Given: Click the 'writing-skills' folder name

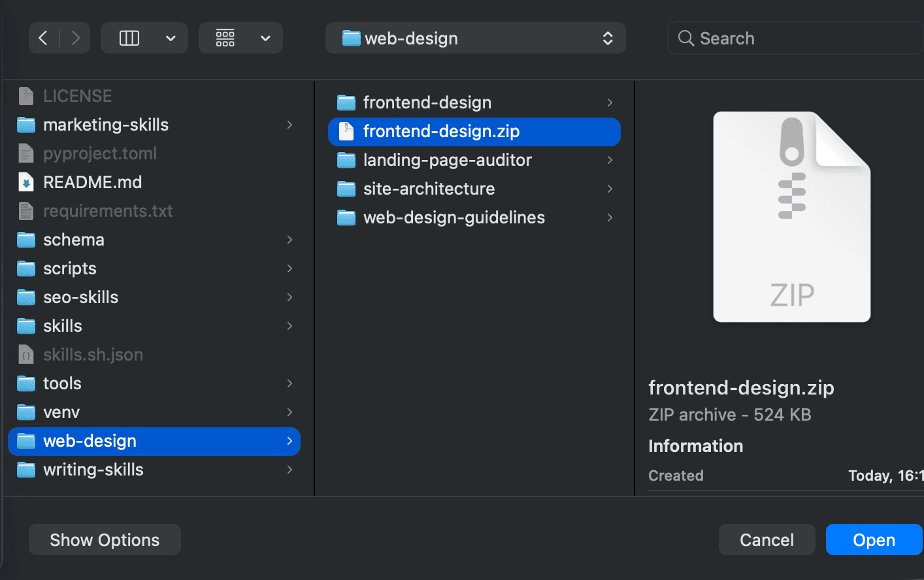Looking at the screenshot, I should [x=93, y=470].
